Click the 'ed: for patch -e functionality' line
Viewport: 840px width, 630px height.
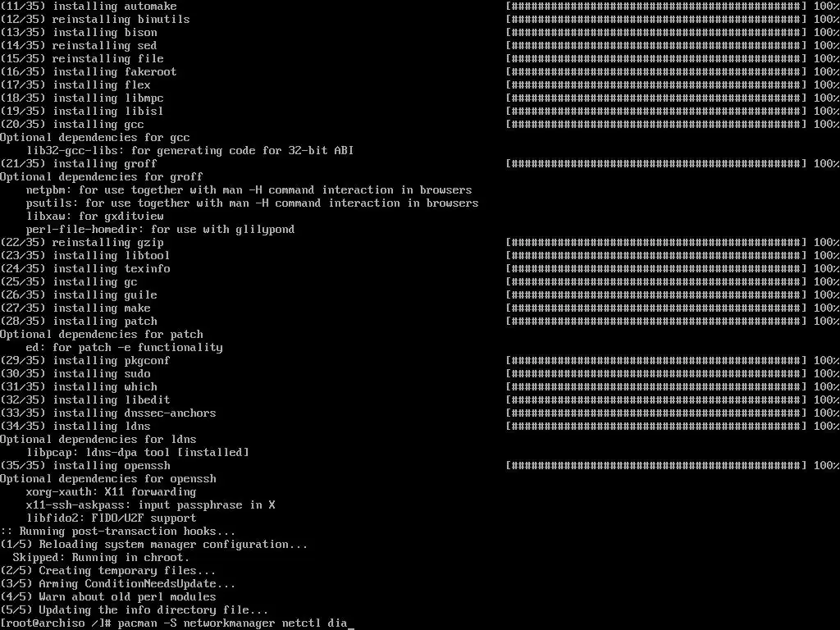tap(125, 348)
